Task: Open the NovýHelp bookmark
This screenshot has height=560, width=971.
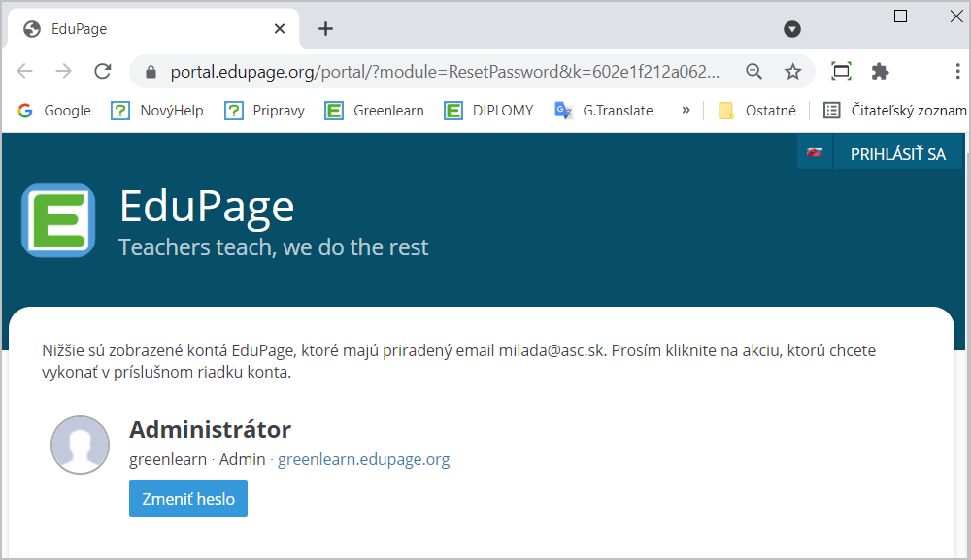Action: pos(157,111)
